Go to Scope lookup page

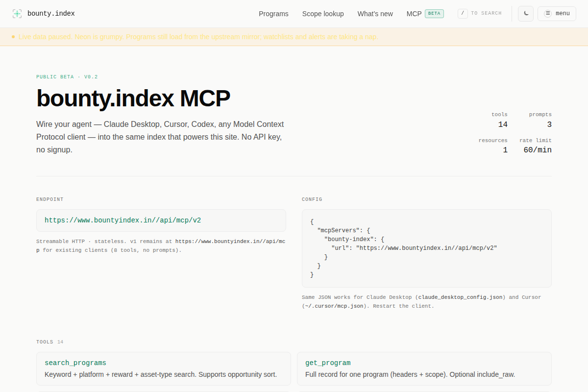pos(323,14)
